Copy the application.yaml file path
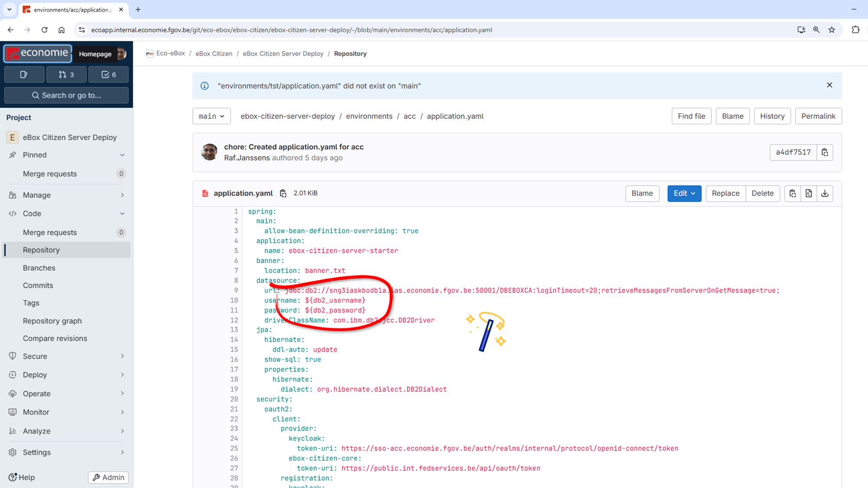The width and height of the screenshot is (868, 488). [283, 193]
